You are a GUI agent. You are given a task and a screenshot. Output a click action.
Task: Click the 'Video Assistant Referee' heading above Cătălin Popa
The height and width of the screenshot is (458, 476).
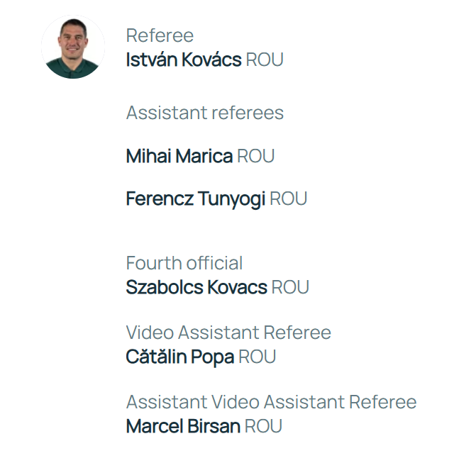(x=228, y=332)
